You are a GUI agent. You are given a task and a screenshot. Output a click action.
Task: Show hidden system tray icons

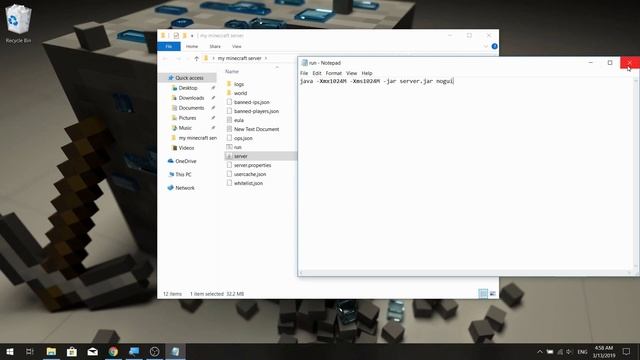pos(540,351)
